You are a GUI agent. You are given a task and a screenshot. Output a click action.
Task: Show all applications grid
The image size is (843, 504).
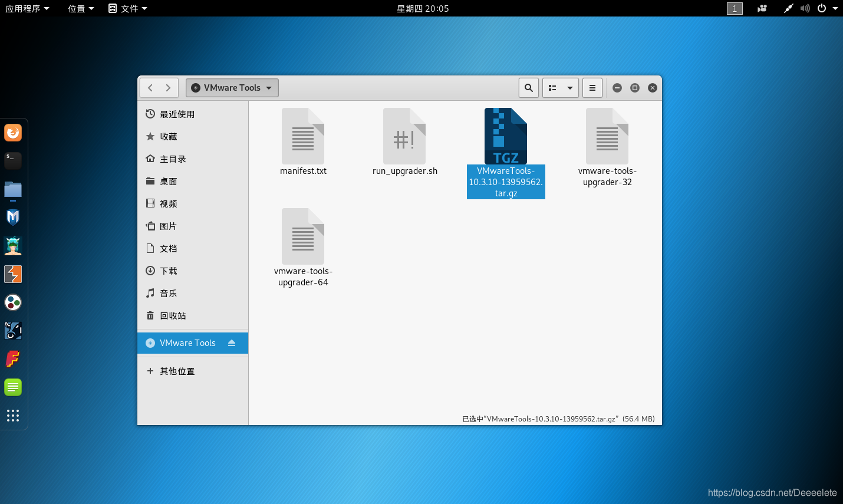[x=13, y=416]
